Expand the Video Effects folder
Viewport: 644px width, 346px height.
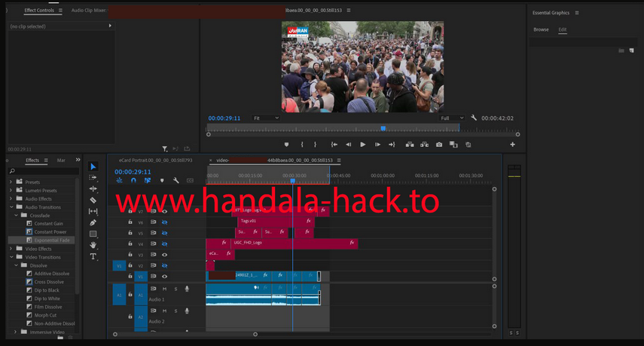[x=11, y=249]
